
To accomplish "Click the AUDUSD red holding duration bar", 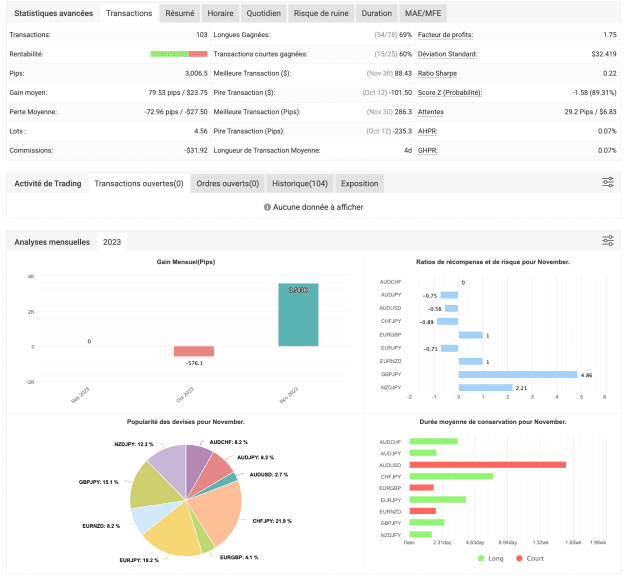I will 487,465.
